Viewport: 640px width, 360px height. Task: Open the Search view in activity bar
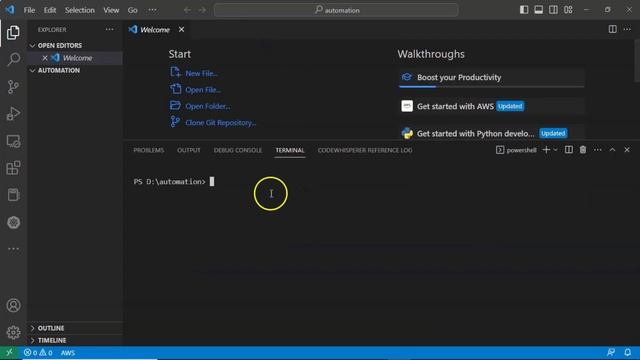point(13,59)
